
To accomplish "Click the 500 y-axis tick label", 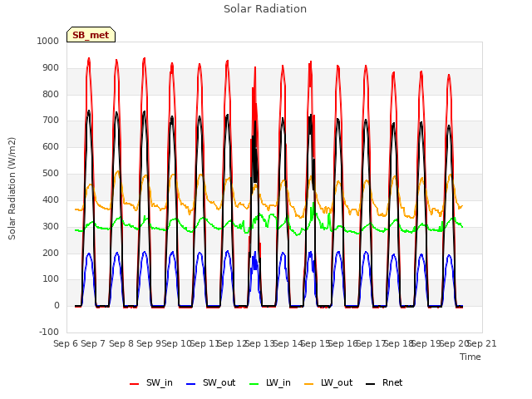I will tap(51, 173).
